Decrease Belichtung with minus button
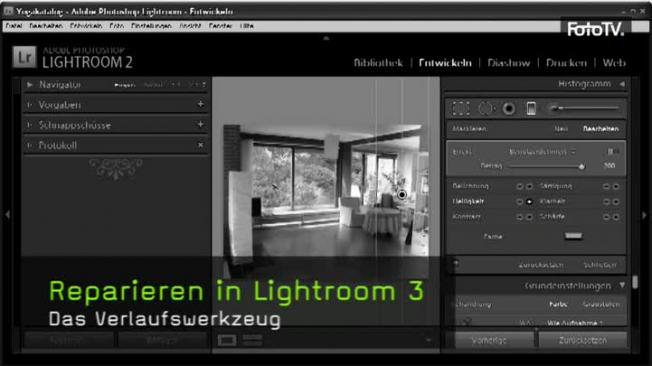Screen dimensions: 652x366 [519, 186]
